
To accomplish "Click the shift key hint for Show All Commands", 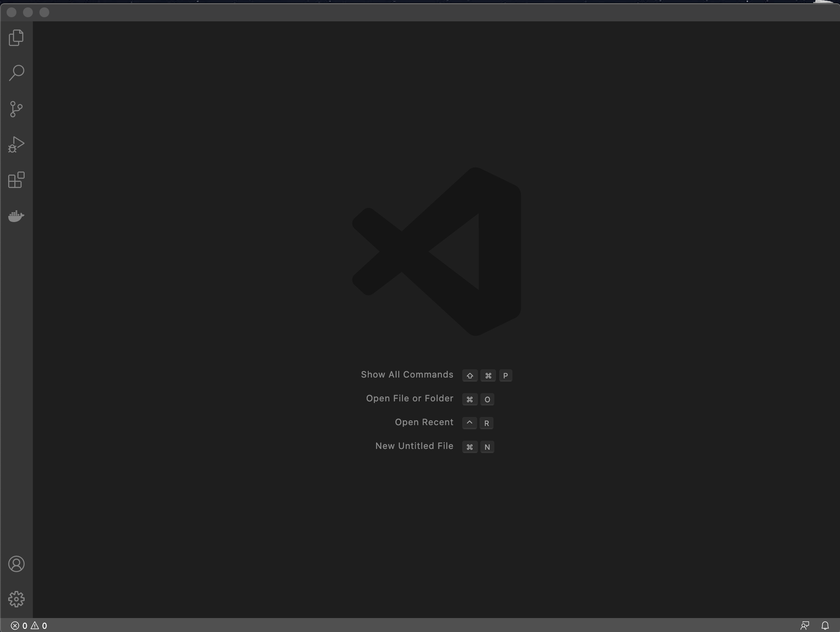I will pyautogui.click(x=470, y=376).
